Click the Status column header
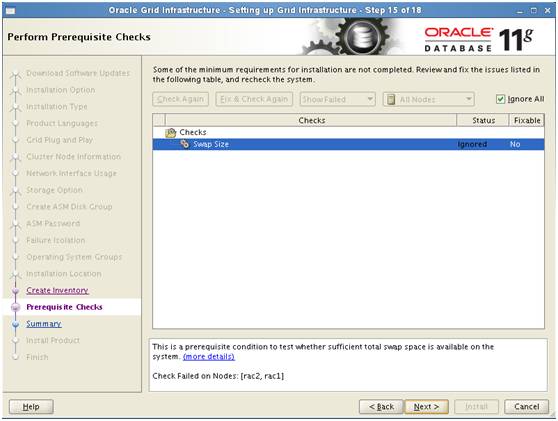Screen dimensions: 558x421 tap(483, 120)
